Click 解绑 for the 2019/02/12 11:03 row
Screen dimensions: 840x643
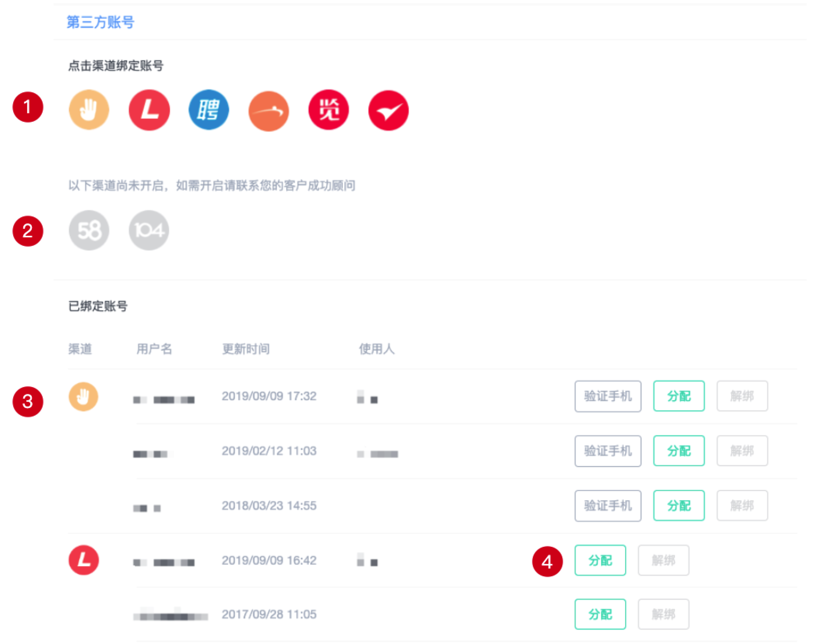pos(742,451)
